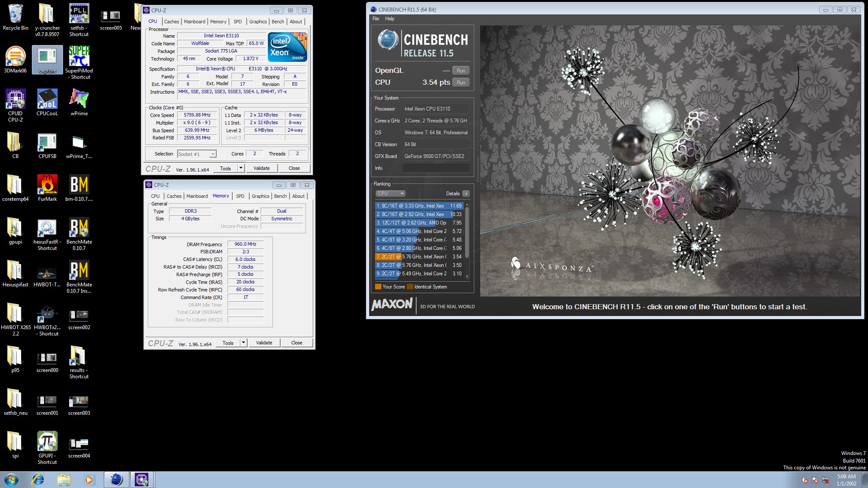Open the Windows Start menu
The height and width of the screenshot is (488, 868).
pyautogui.click(x=11, y=480)
